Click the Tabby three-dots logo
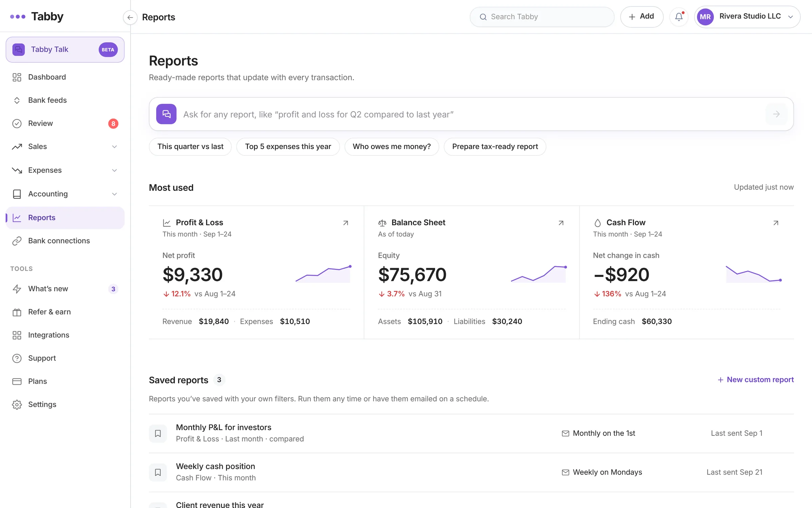This screenshot has width=812, height=508. [x=18, y=17]
